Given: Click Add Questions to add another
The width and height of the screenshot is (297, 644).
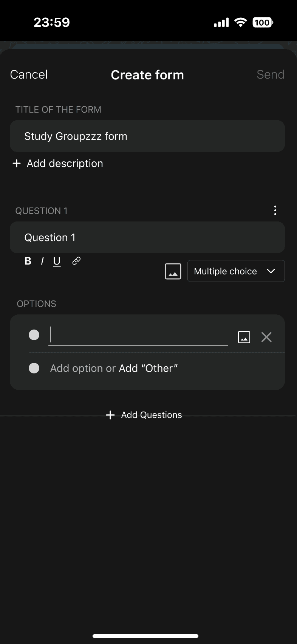Looking at the screenshot, I should tap(144, 415).
